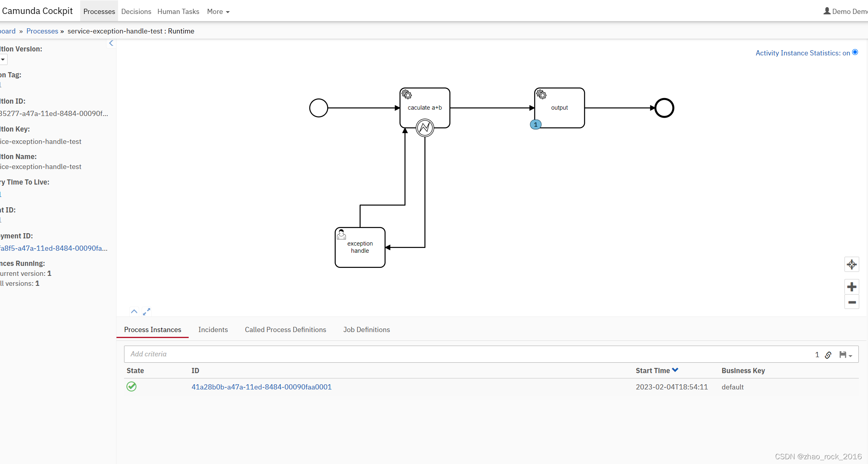This screenshot has height=464, width=868.
Task: Open the definition version dropdown
Action: pos(3,60)
